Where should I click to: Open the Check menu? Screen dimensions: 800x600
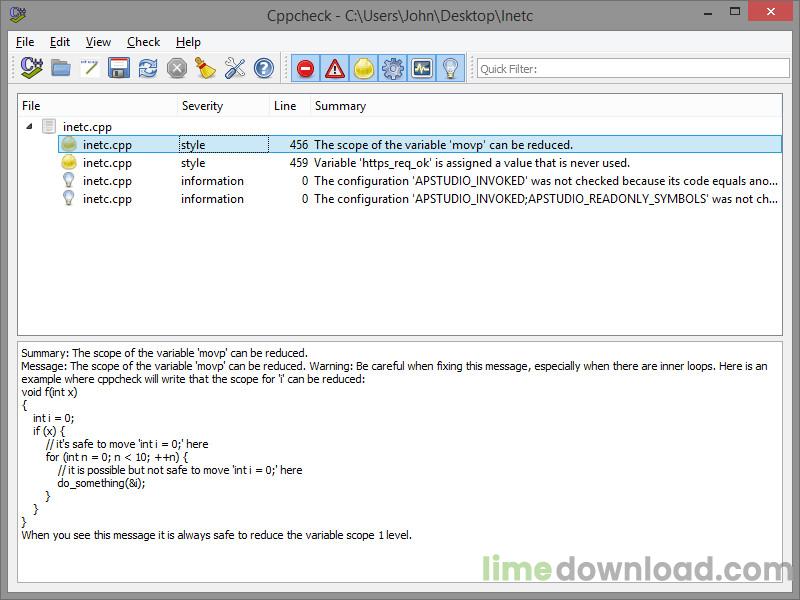click(143, 42)
